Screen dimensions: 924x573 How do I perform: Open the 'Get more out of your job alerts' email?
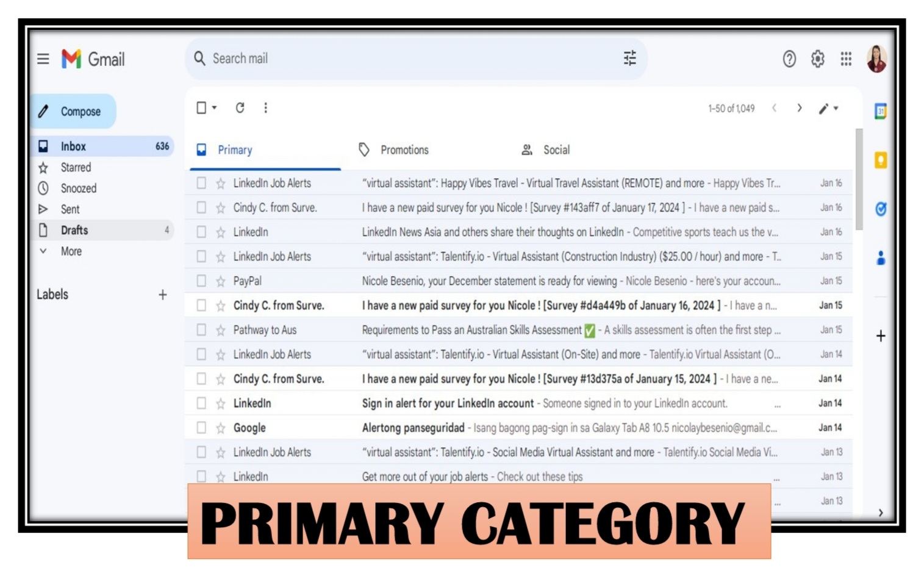tap(518, 477)
